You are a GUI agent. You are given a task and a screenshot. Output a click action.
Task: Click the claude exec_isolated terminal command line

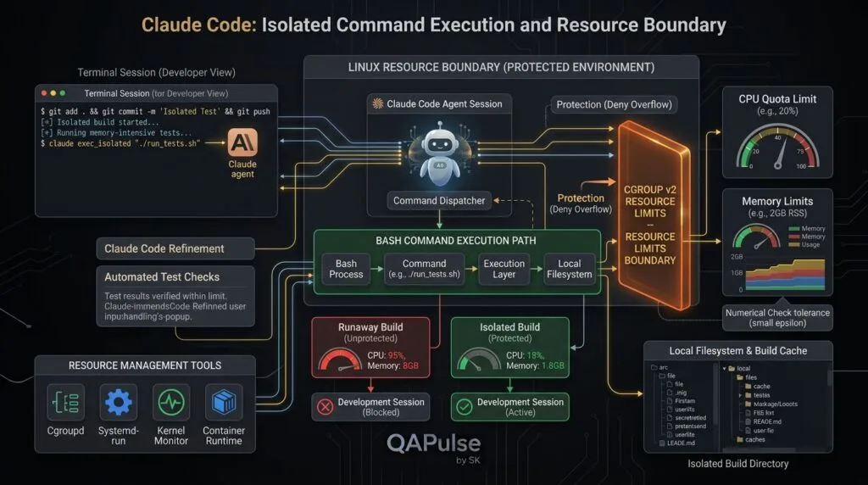(120, 143)
